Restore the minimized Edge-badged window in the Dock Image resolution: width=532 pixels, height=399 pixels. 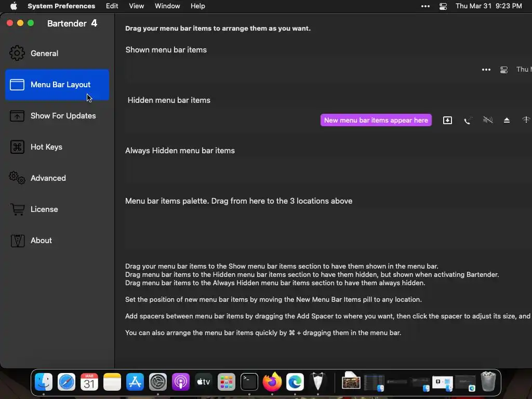click(465, 383)
